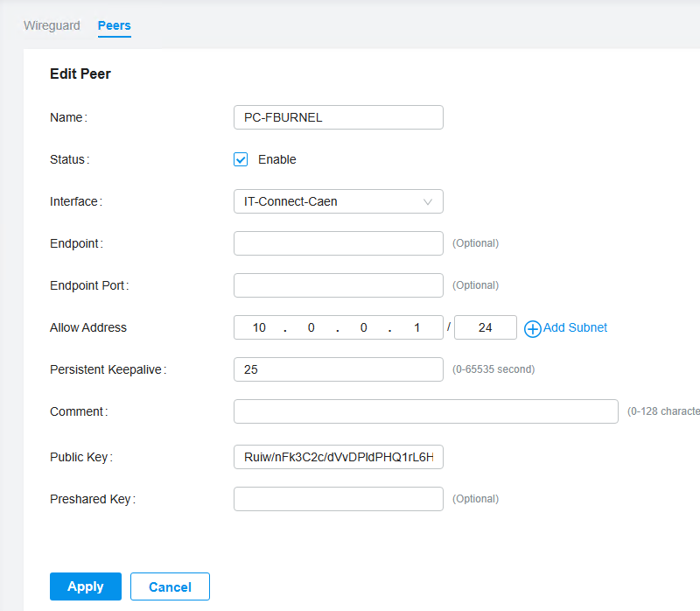Cancel editing the peer
This screenshot has width=700, height=611.
pos(169,586)
